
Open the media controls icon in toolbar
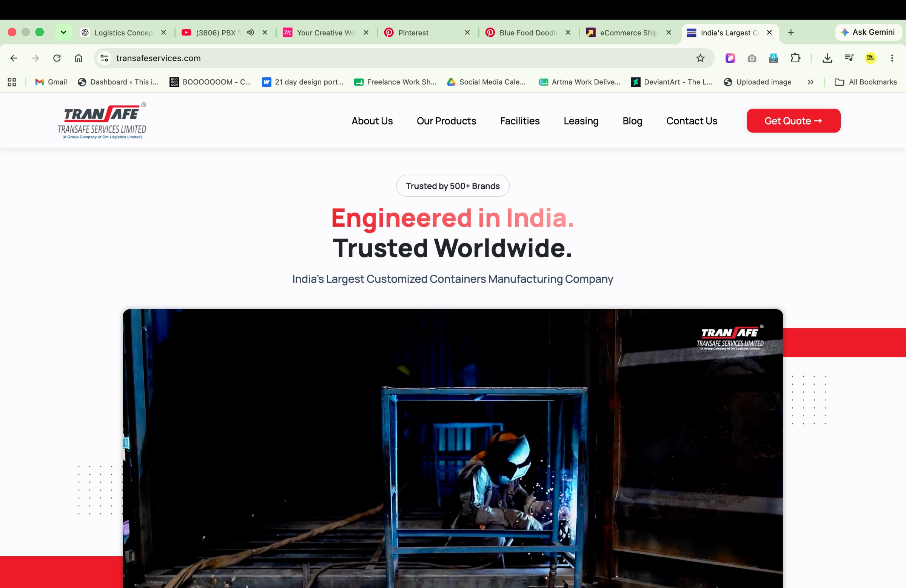point(849,58)
